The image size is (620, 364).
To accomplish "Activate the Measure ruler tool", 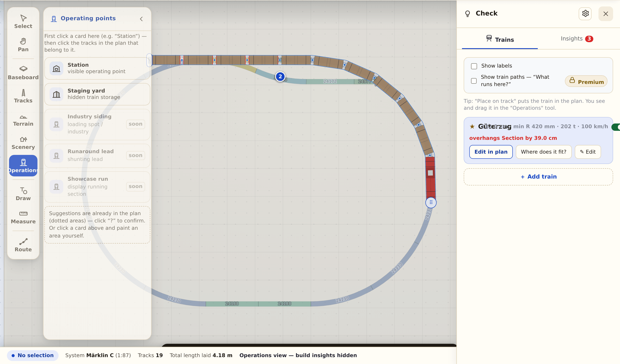I will click(23, 217).
